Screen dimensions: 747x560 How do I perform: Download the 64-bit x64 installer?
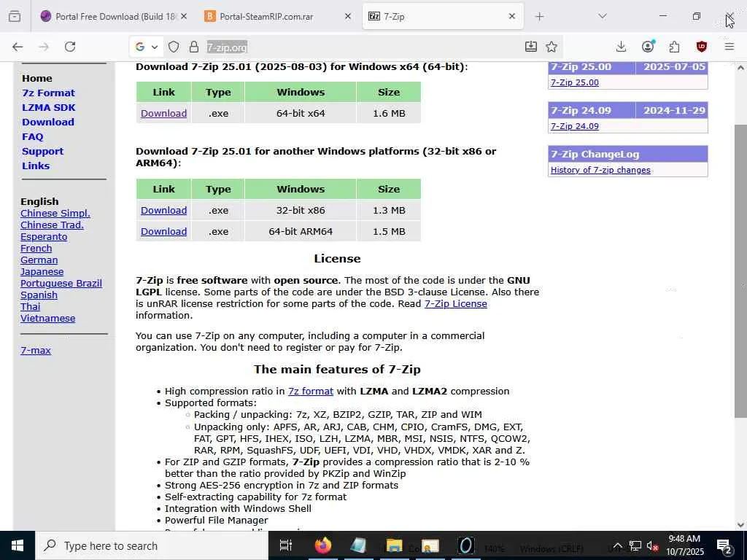tap(163, 113)
